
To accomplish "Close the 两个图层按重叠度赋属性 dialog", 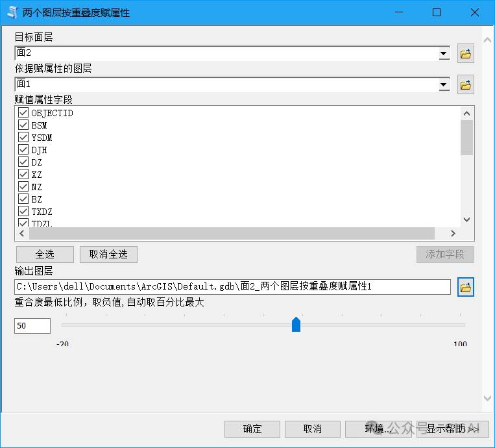I will coord(475,12).
